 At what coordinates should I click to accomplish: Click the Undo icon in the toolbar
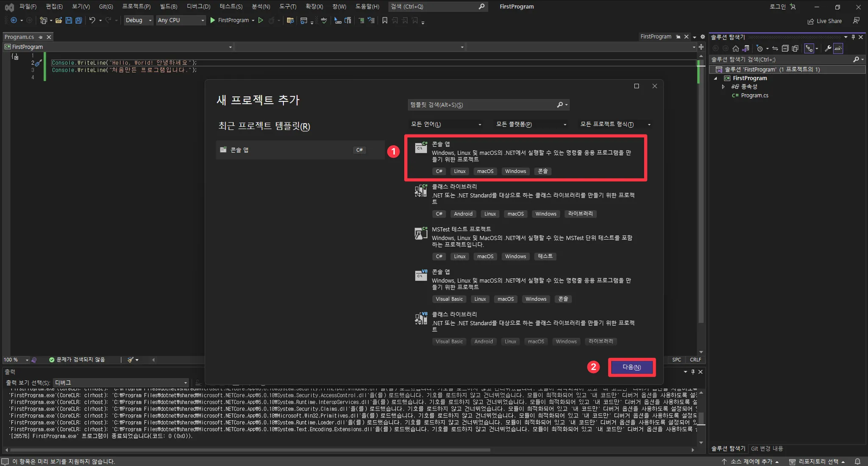pyautogui.click(x=92, y=20)
